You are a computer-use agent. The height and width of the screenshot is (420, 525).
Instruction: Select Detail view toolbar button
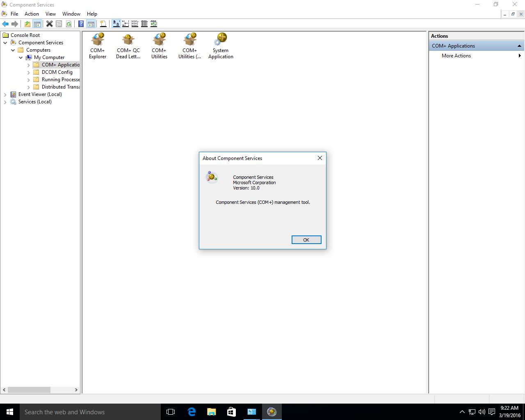[144, 24]
